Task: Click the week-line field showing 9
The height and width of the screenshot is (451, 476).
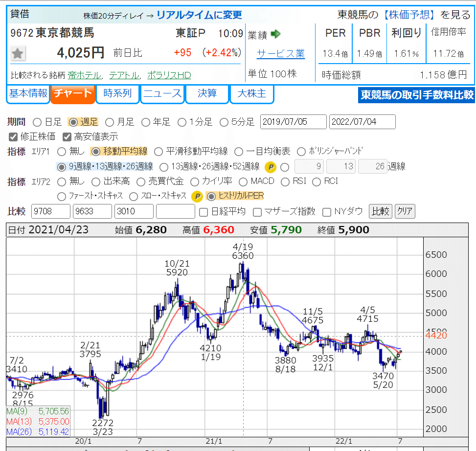Action: click(x=309, y=166)
